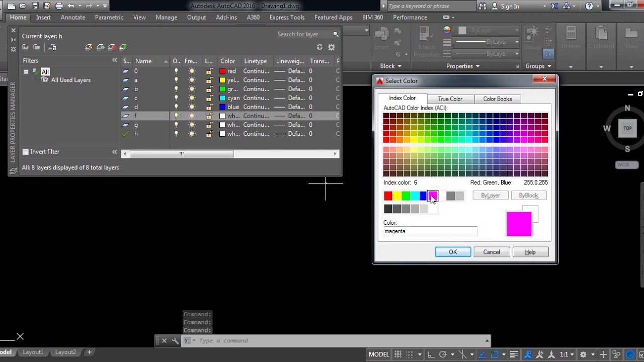The image size is (644, 362).
Task: Switch to the Color Books tab
Action: (497, 99)
